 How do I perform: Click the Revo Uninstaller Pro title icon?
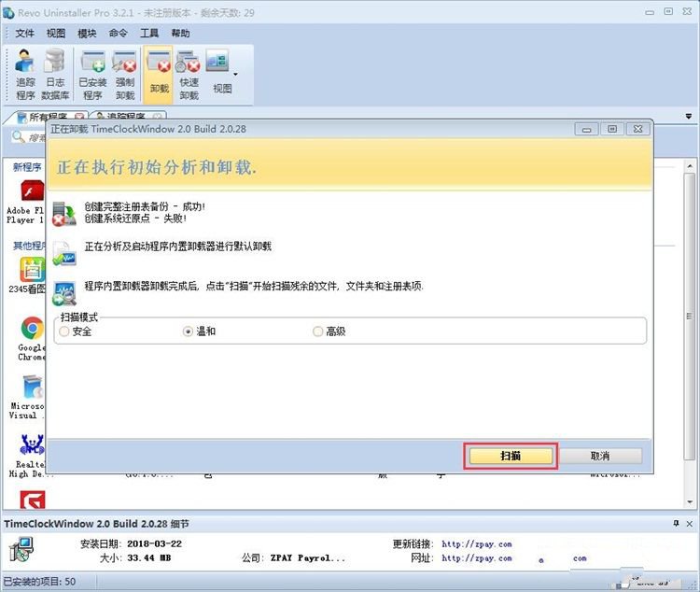pos(8,12)
